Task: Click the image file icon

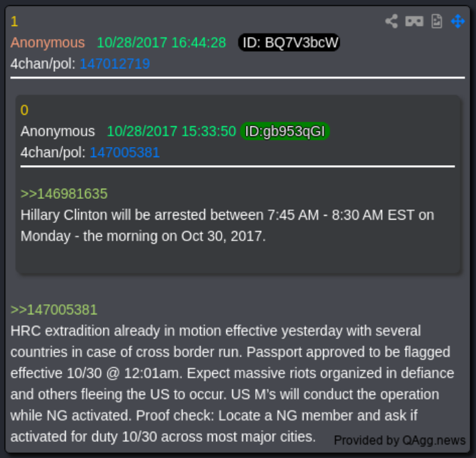Action: pyautogui.click(x=437, y=21)
